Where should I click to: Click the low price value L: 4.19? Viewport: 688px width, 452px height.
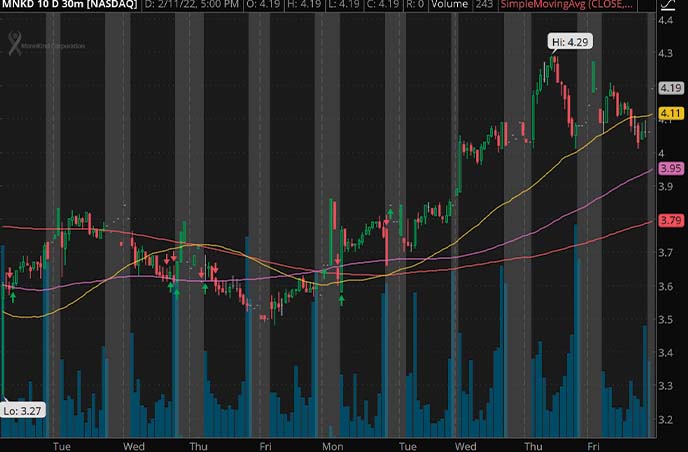[343, 4]
